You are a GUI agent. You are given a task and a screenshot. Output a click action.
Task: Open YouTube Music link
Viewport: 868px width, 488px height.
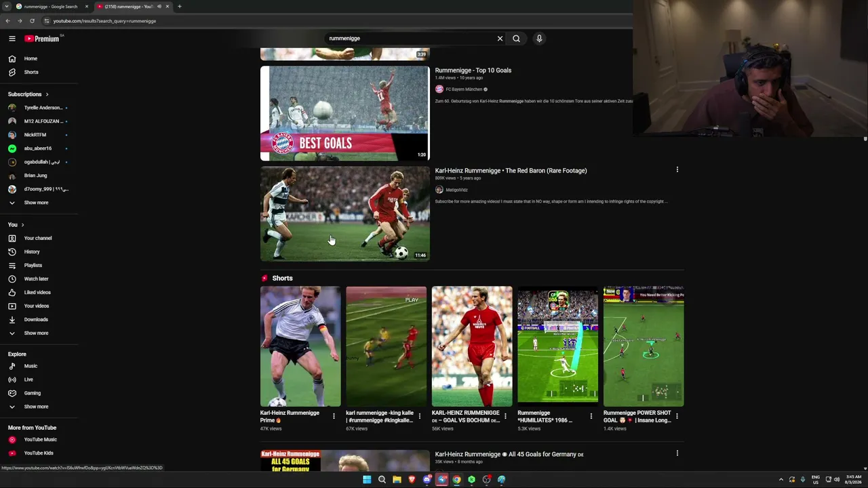(x=39, y=439)
